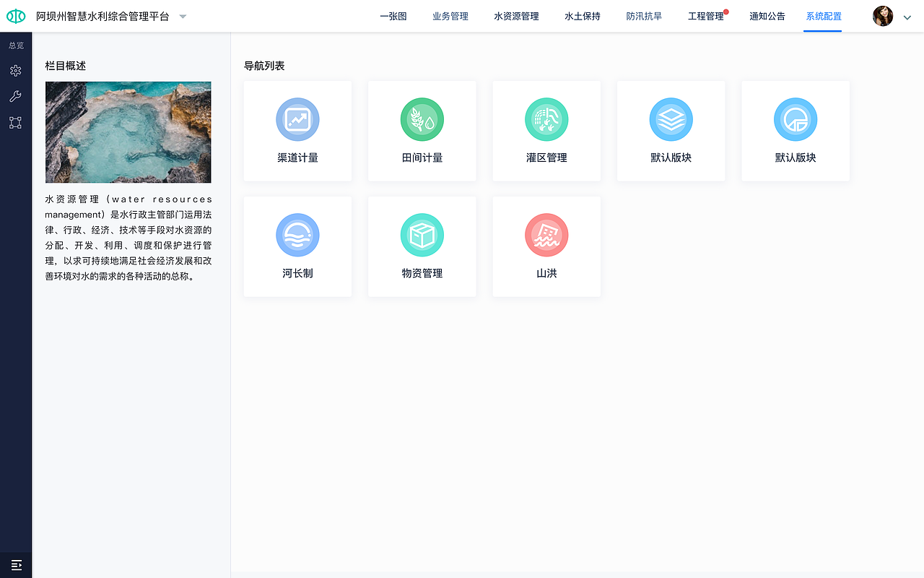Select the 渠道计量 chart icon

point(297,119)
